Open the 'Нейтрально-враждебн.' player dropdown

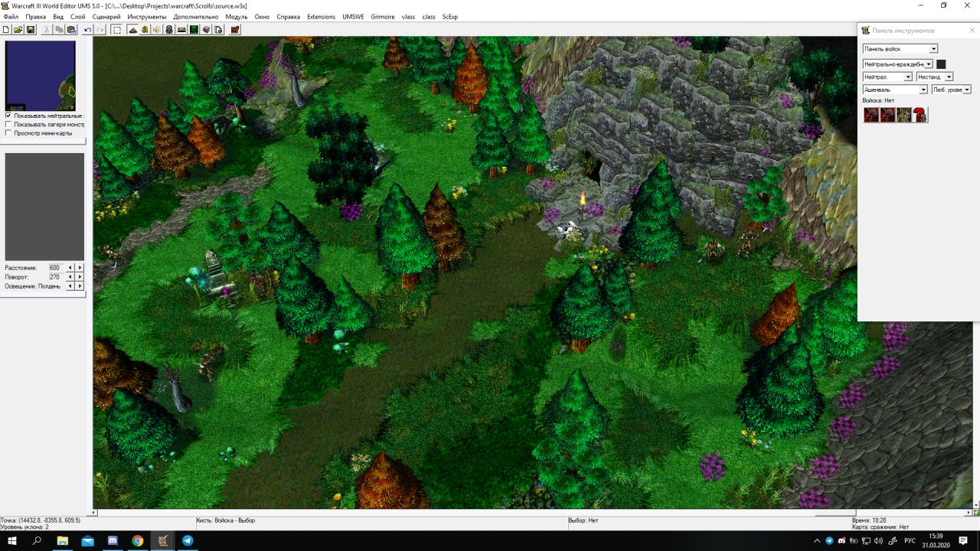pyautogui.click(x=898, y=64)
